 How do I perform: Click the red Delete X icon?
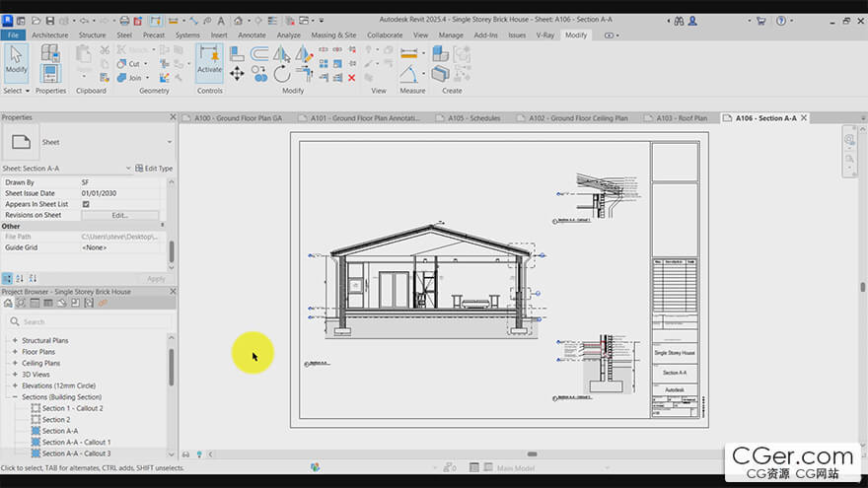(x=352, y=78)
